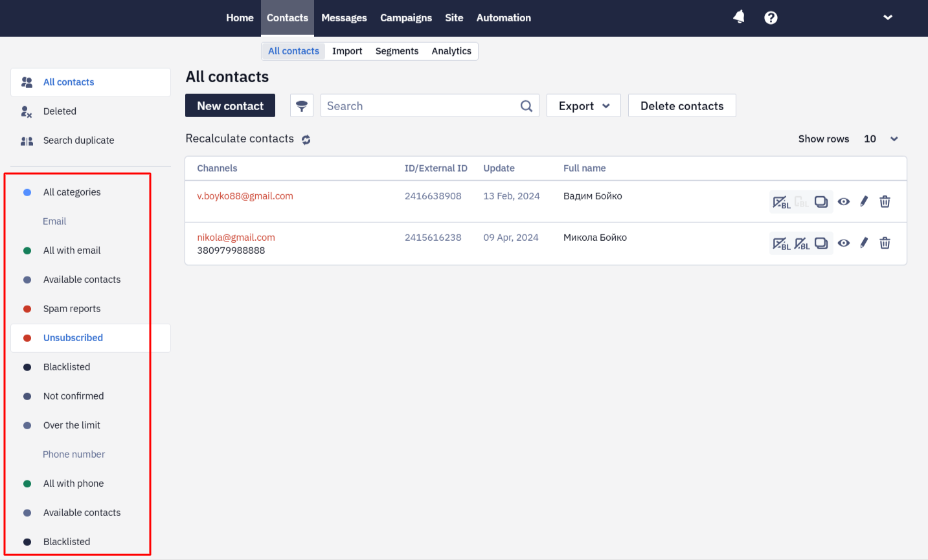Click the Channels column header
This screenshot has height=560, width=928.
coord(217,168)
